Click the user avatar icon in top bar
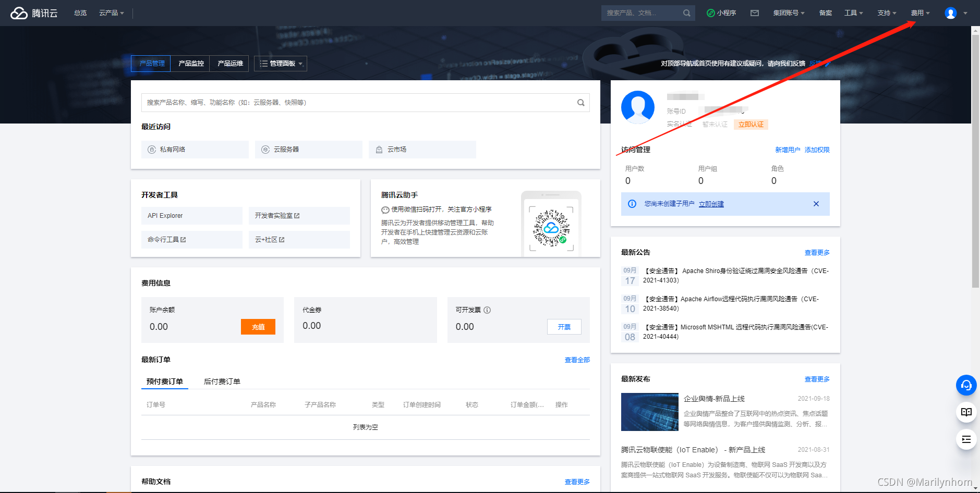 (951, 13)
